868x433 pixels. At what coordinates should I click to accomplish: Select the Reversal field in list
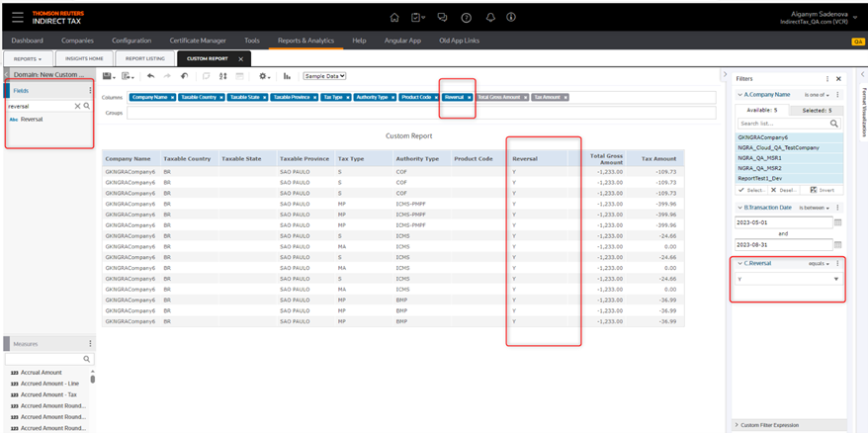pos(33,119)
